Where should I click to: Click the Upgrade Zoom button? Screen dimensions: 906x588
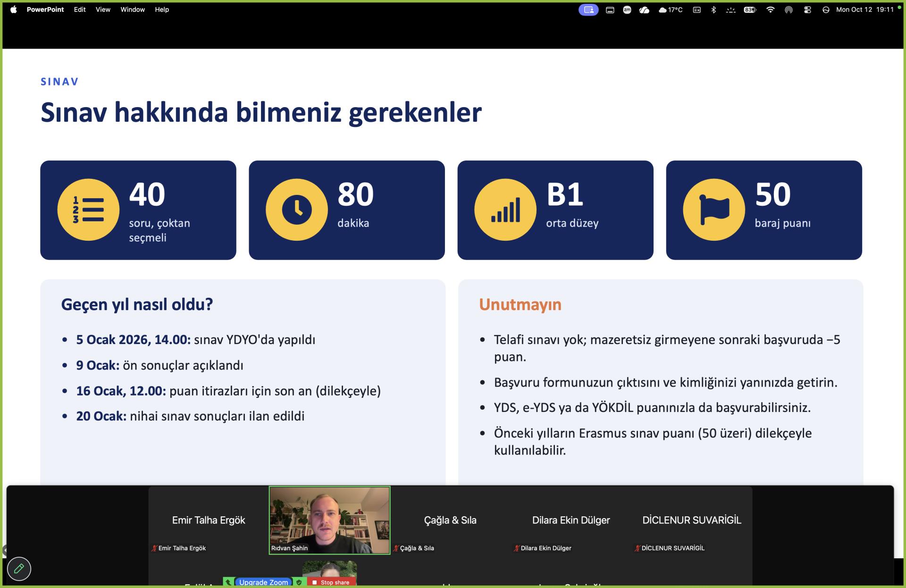pyautogui.click(x=263, y=582)
